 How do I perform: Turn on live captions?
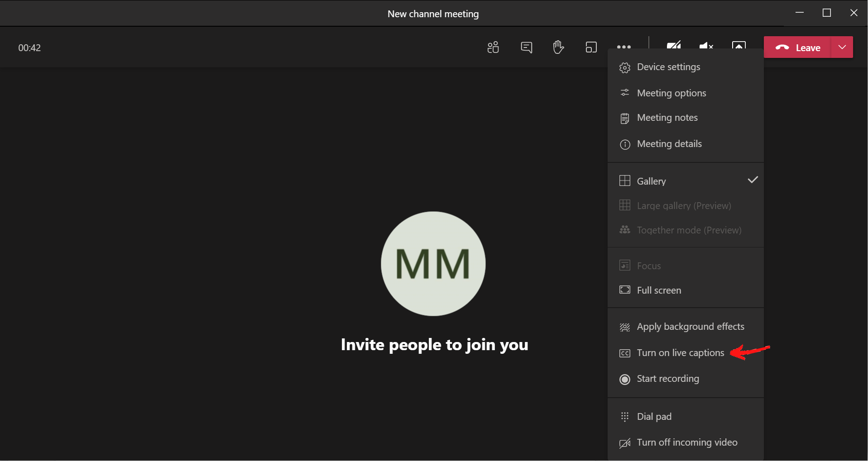680,353
